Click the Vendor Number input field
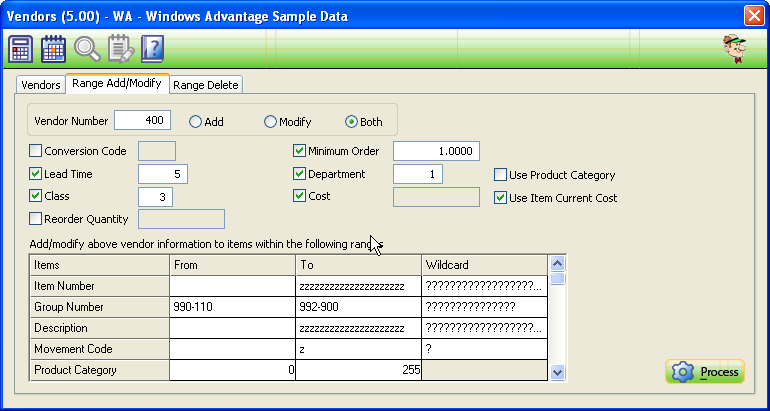770x411 pixels. (142, 120)
